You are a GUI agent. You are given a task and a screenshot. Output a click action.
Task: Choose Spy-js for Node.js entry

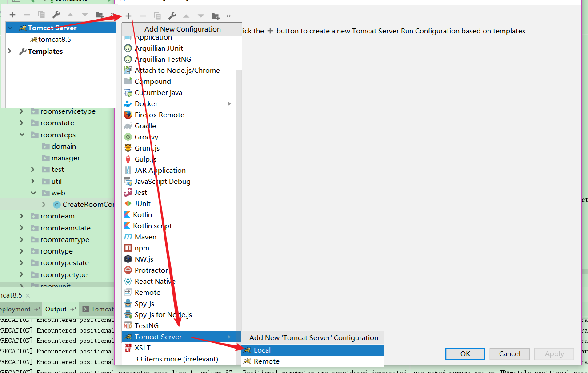point(179,314)
